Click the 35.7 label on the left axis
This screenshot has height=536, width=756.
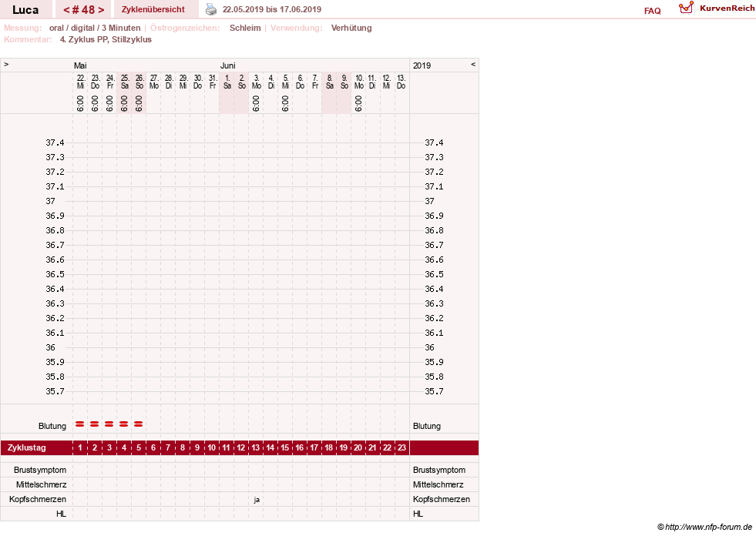(x=55, y=391)
